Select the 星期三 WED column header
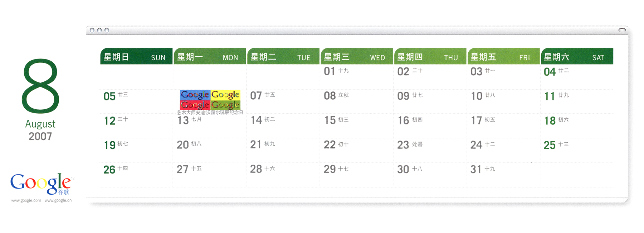Image resolution: width=644 pixels, height=233 pixels. click(357, 56)
